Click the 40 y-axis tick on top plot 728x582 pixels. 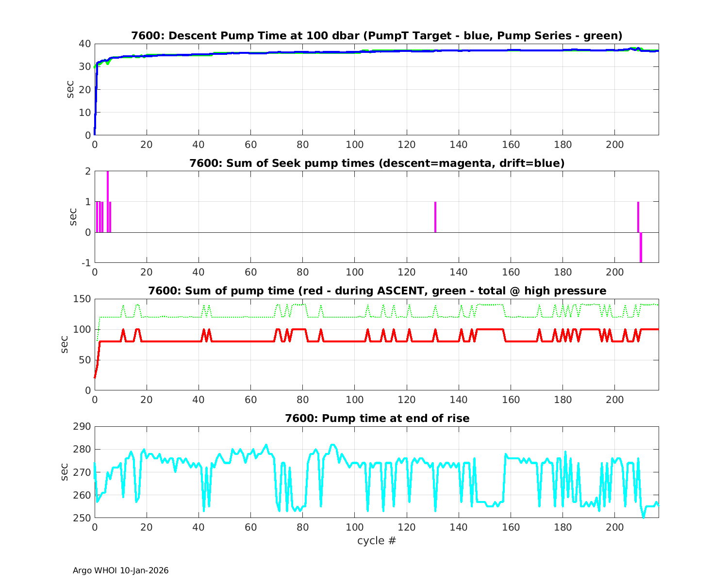click(84, 44)
